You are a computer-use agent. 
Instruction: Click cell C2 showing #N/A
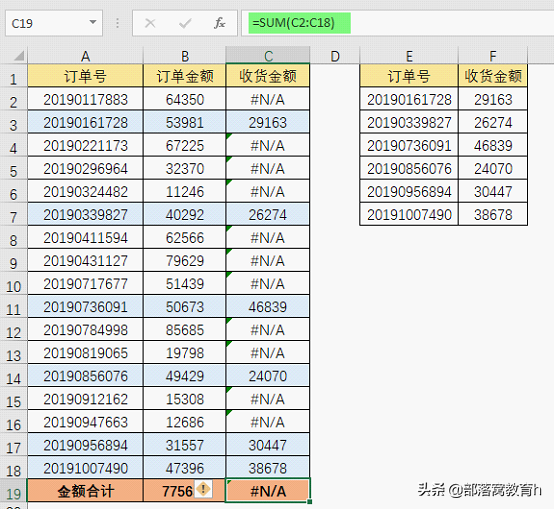tap(268, 99)
